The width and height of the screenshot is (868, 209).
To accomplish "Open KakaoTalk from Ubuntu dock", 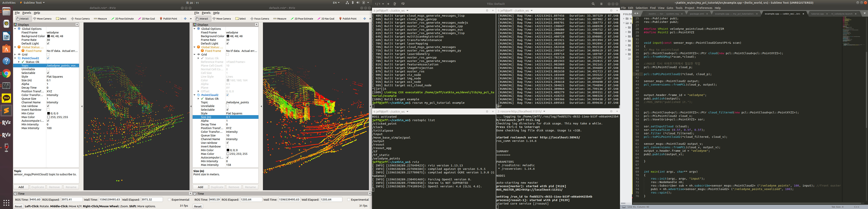I will click(6, 98).
